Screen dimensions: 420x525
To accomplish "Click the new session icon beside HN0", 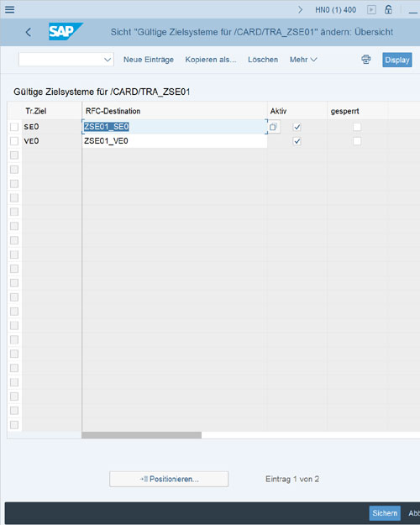I will pyautogui.click(x=371, y=10).
